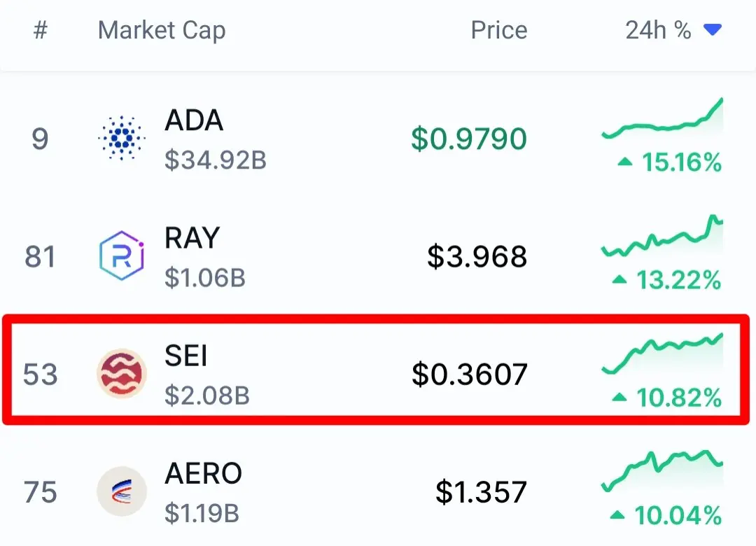Click the SEI red wave logo
The width and height of the screenshot is (756, 546).
pyautogui.click(x=122, y=373)
